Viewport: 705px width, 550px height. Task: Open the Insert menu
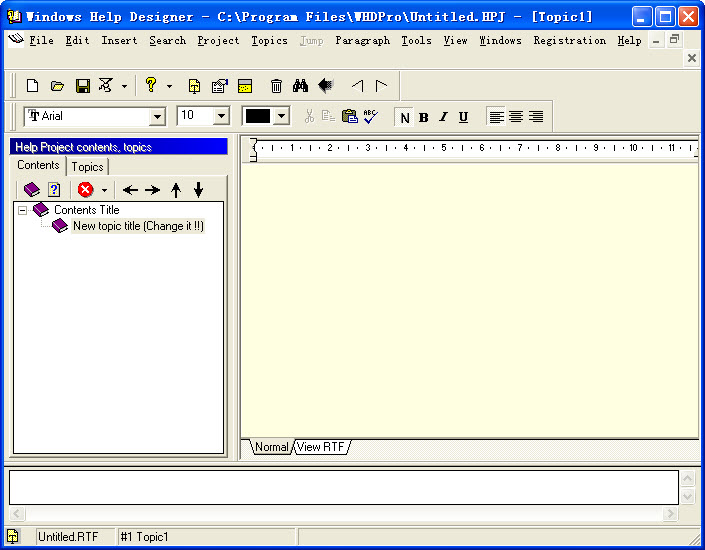coord(119,40)
